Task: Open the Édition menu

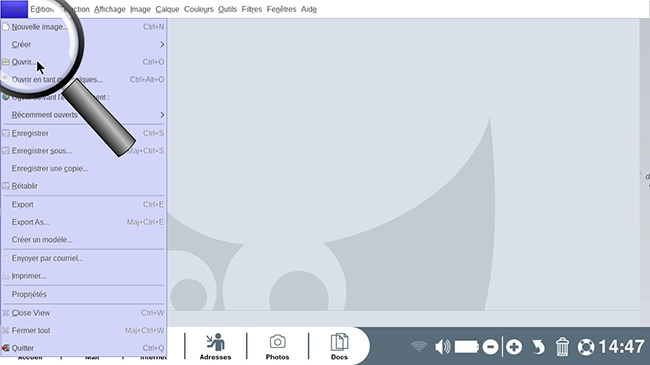Action: point(42,9)
